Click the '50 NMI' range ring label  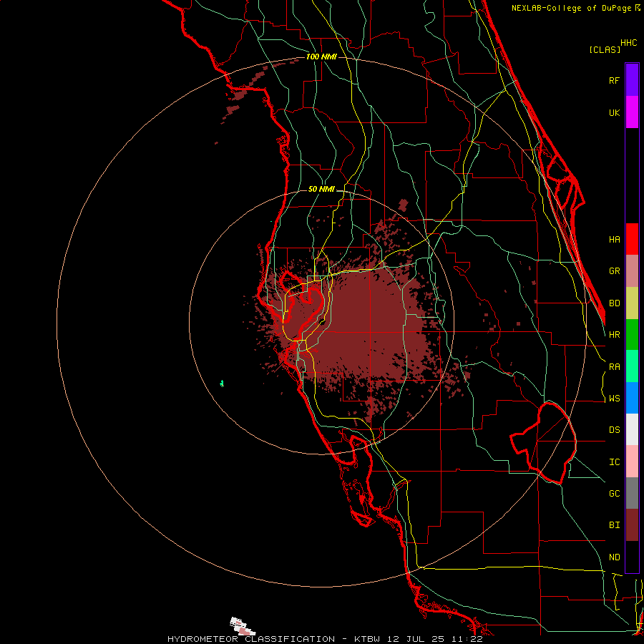321,189
